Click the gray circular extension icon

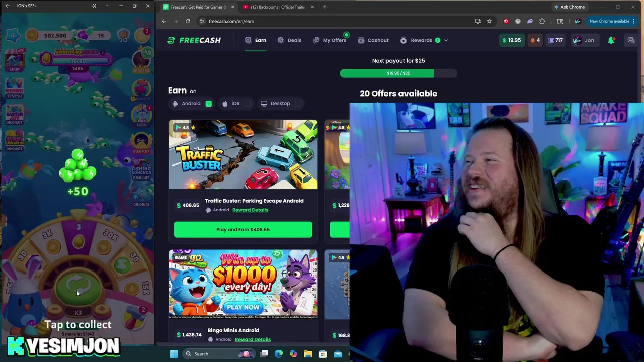518,21
